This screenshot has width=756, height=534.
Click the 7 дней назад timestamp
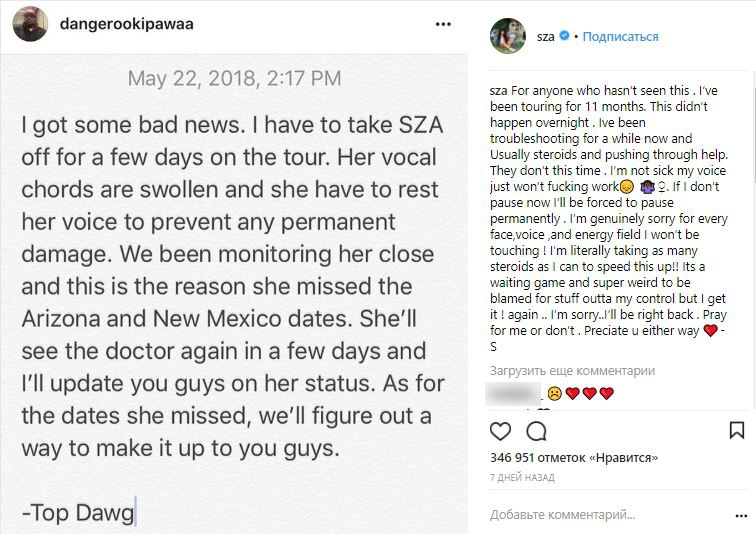point(522,477)
